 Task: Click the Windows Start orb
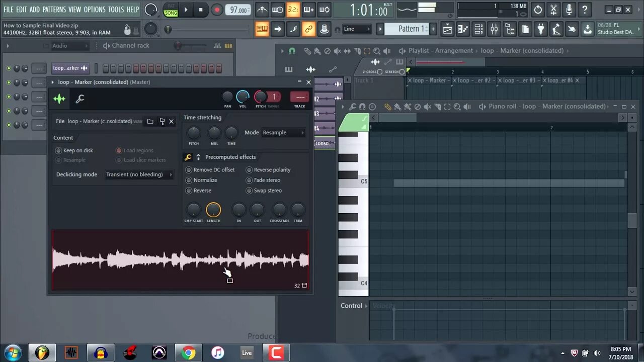[12, 353]
